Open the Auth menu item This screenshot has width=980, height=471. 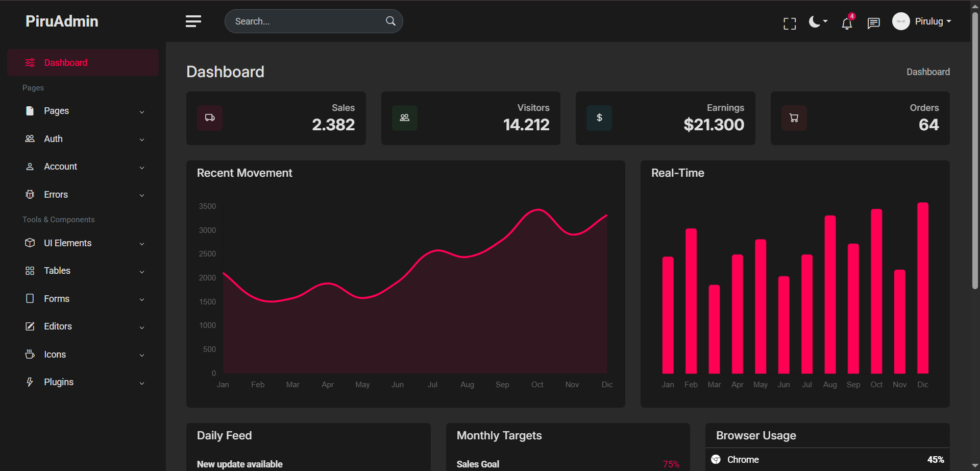pyautogui.click(x=83, y=139)
